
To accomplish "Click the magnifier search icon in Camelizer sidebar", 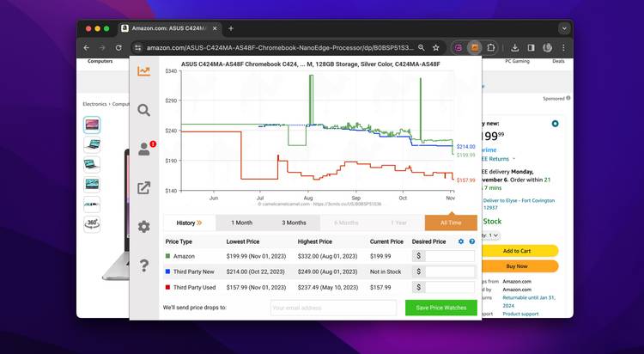I will pyautogui.click(x=143, y=110).
